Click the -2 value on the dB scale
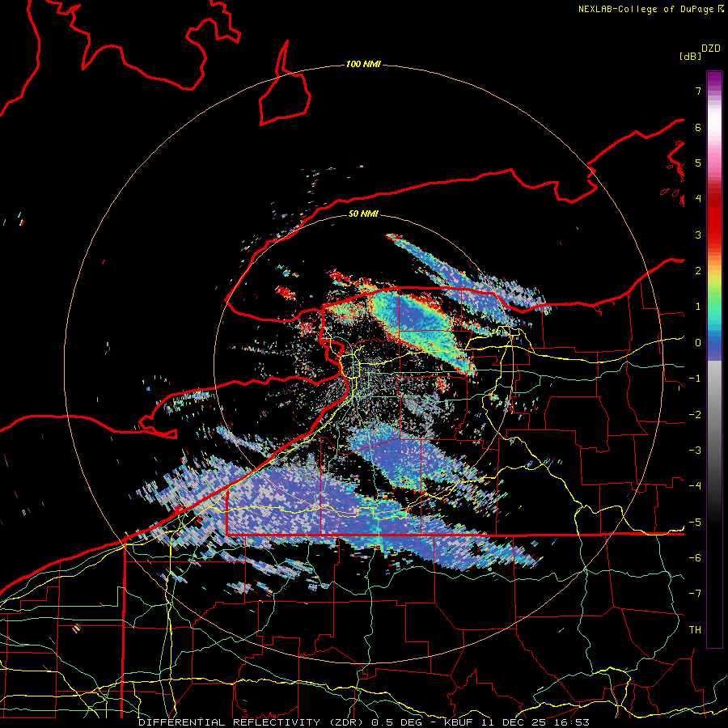The height and width of the screenshot is (728, 728). 695,415
